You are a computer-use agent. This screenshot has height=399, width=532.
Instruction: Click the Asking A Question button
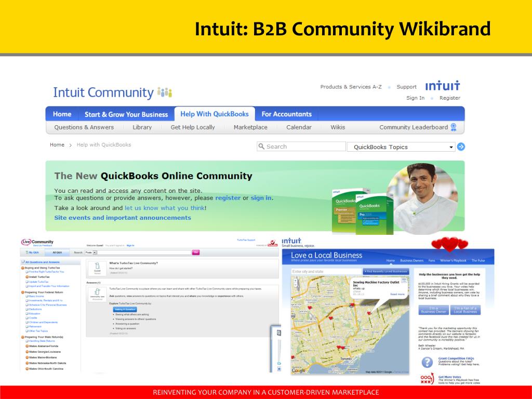tap(125, 310)
